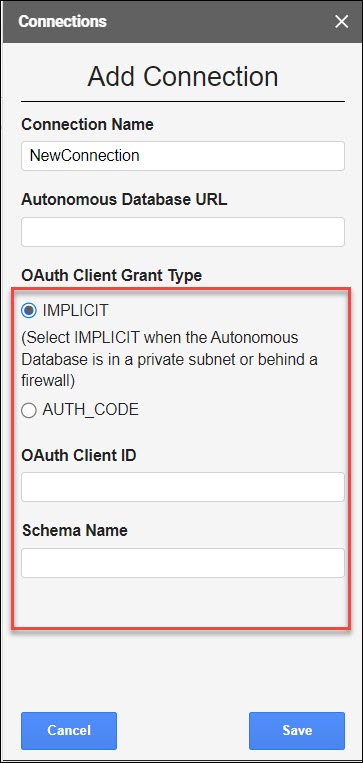Screen dimensions: 363x763
Task: Click into the Autonomous Database URL field
Action: coord(183,232)
